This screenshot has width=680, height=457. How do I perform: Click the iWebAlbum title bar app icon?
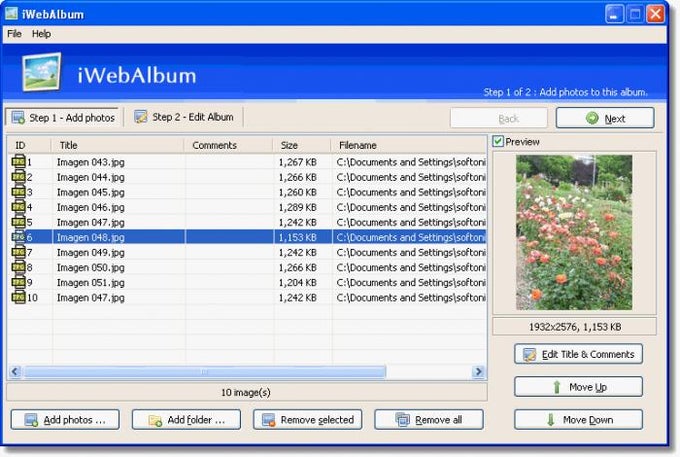coord(11,14)
